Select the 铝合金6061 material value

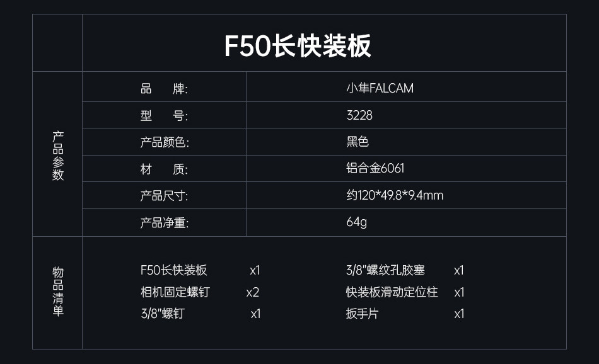coord(375,169)
